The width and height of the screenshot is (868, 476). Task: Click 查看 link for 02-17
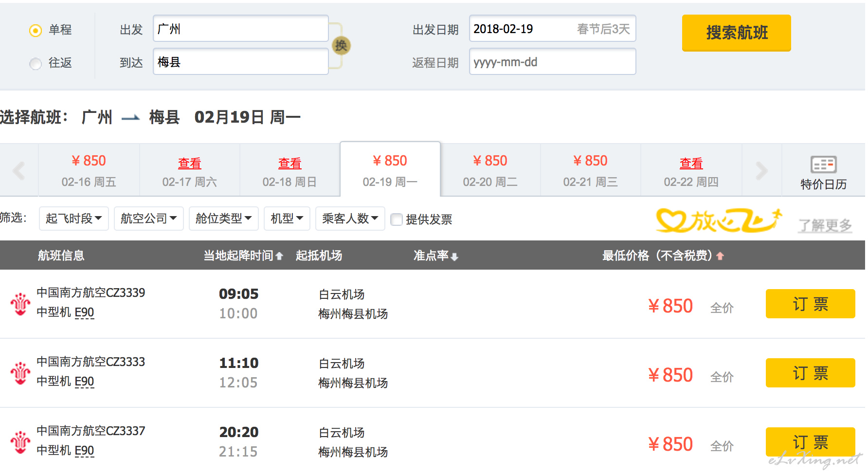point(190,163)
